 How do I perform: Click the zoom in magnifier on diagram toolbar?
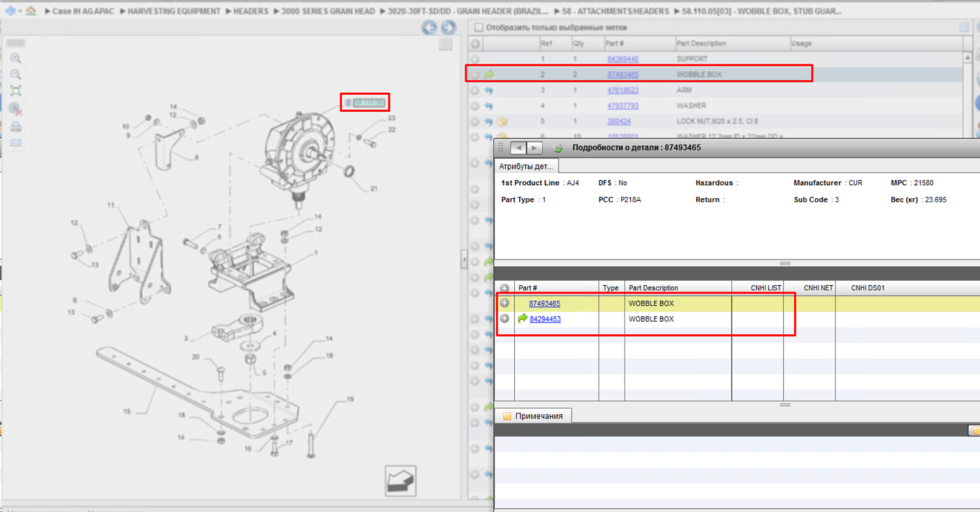pos(16,59)
